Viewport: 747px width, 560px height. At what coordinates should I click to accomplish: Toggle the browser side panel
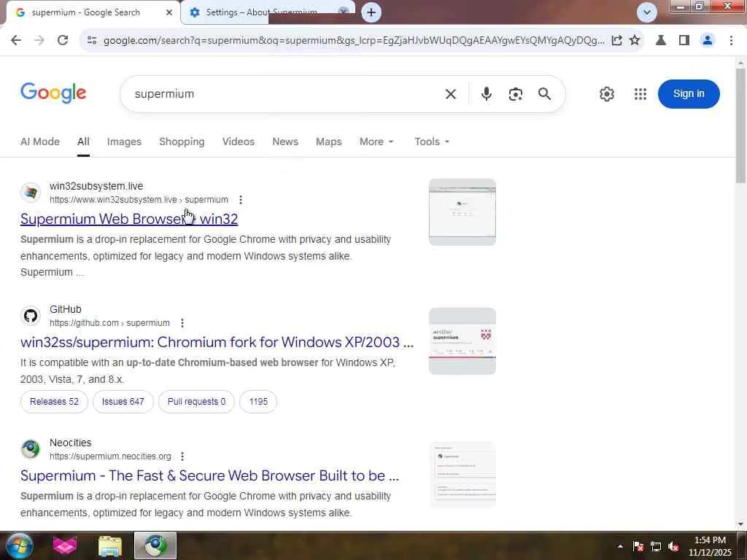click(684, 41)
